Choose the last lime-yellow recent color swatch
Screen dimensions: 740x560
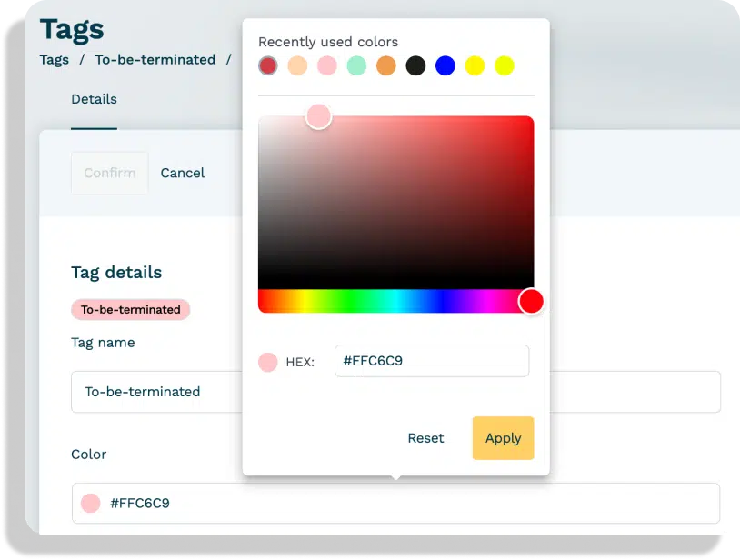pos(504,65)
